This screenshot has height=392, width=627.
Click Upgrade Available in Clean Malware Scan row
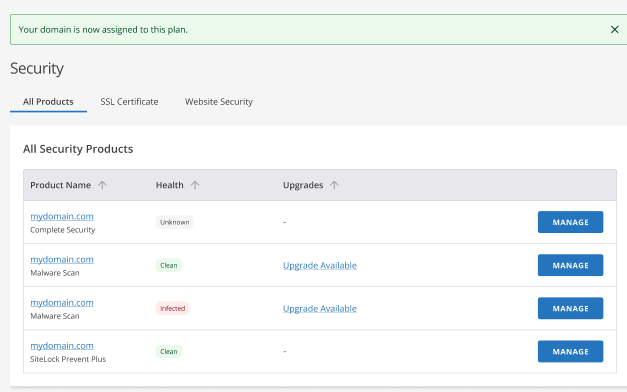(319, 266)
